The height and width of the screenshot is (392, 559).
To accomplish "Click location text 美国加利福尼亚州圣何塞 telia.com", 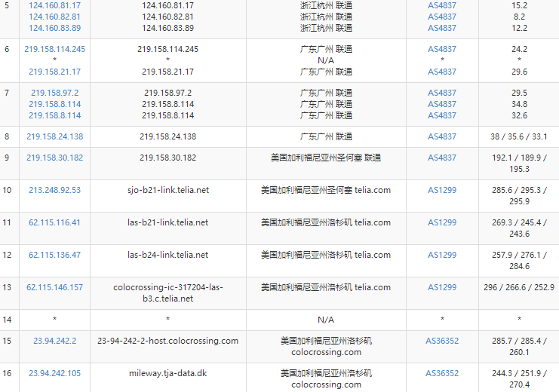I will [x=326, y=190].
